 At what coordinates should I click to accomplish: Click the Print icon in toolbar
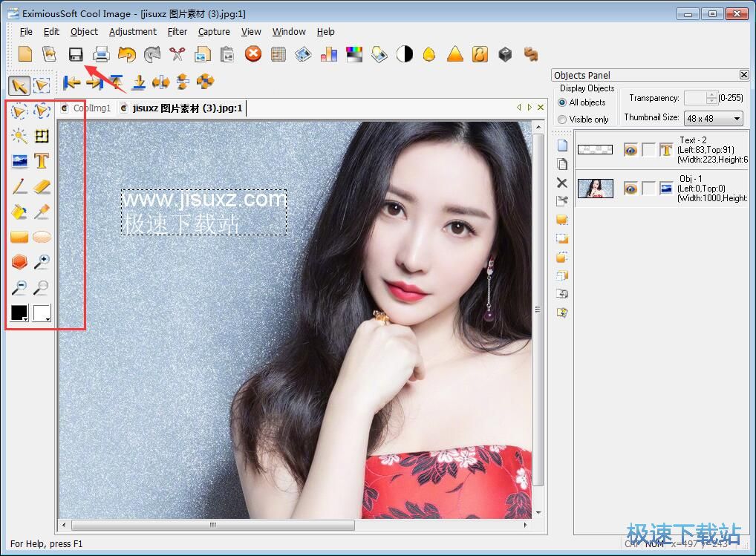tap(101, 54)
